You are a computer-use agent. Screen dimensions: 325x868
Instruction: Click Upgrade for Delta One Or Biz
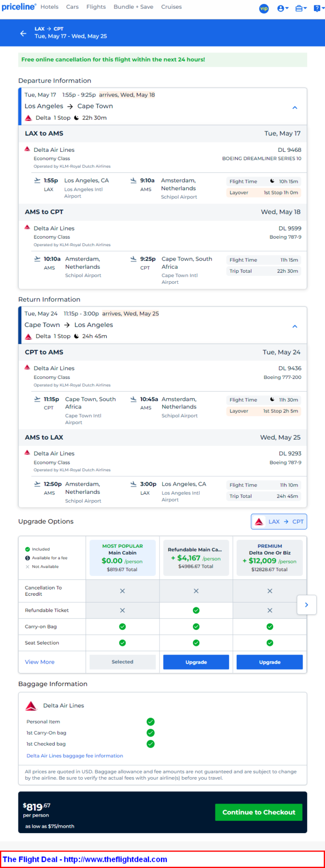point(270,662)
